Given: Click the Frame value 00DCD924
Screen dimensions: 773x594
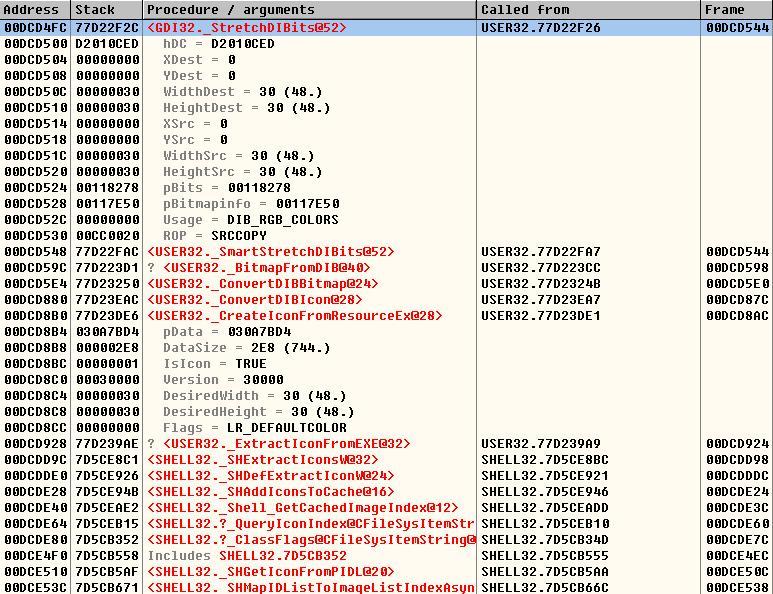Looking at the screenshot, I should point(738,444).
